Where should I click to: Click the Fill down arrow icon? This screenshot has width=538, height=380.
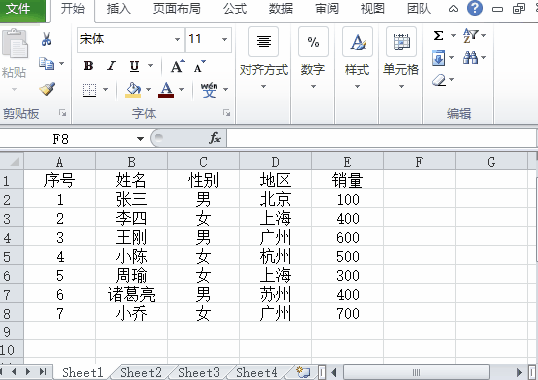[438, 58]
